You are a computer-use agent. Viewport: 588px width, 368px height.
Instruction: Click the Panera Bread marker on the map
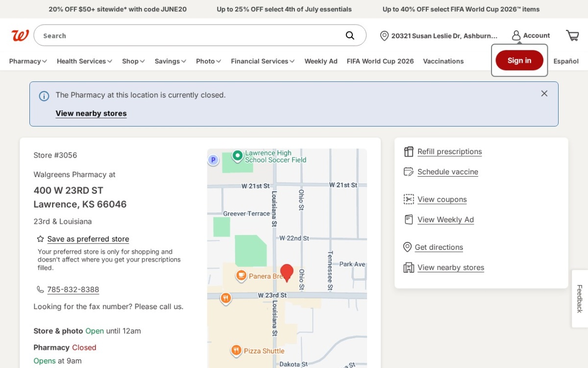(241, 276)
